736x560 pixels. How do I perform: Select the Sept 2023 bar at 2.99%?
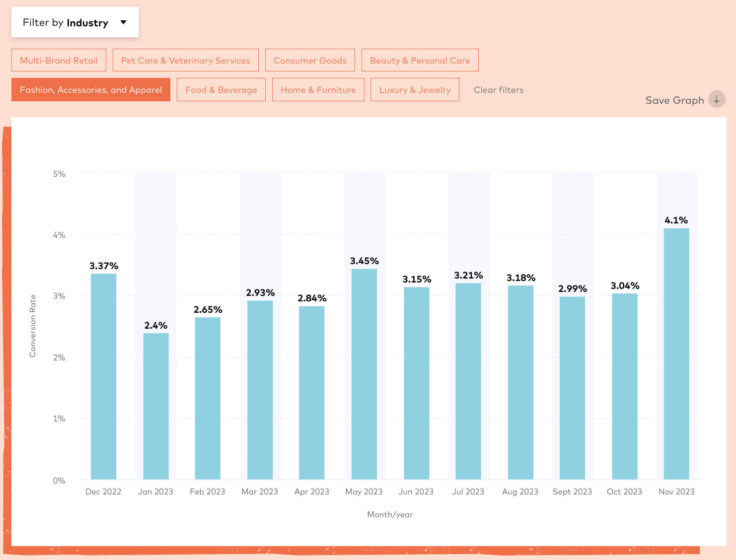(x=572, y=388)
